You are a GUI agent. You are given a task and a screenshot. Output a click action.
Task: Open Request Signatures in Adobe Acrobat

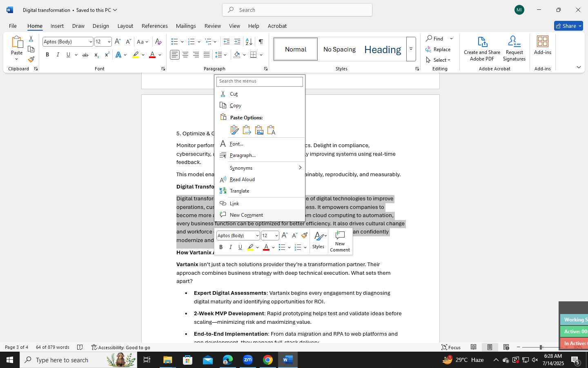pos(514,49)
